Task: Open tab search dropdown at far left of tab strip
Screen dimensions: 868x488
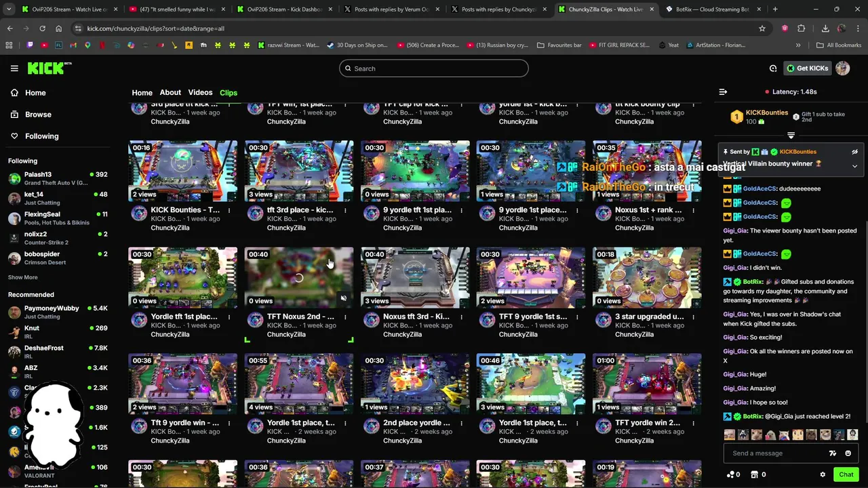Action: pos(8,9)
